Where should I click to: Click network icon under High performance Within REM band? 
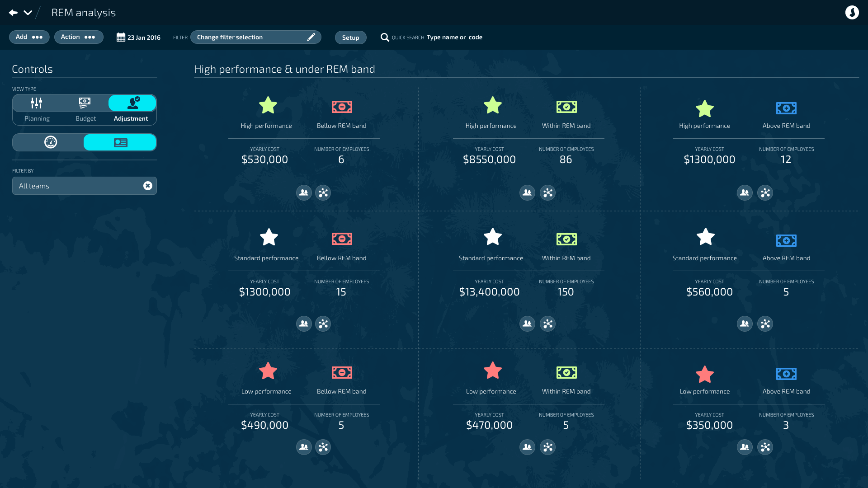[x=547, y=193]
